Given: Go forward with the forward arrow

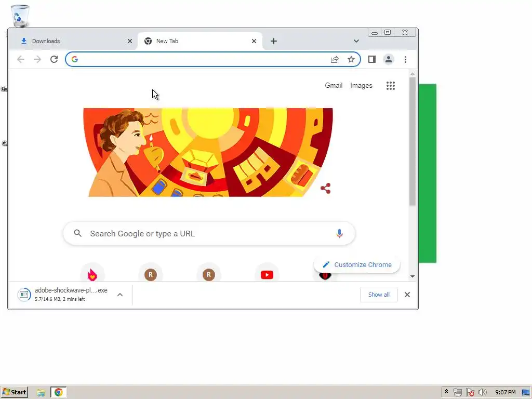Looking at the screenshot, I should [x=37, y=59].
